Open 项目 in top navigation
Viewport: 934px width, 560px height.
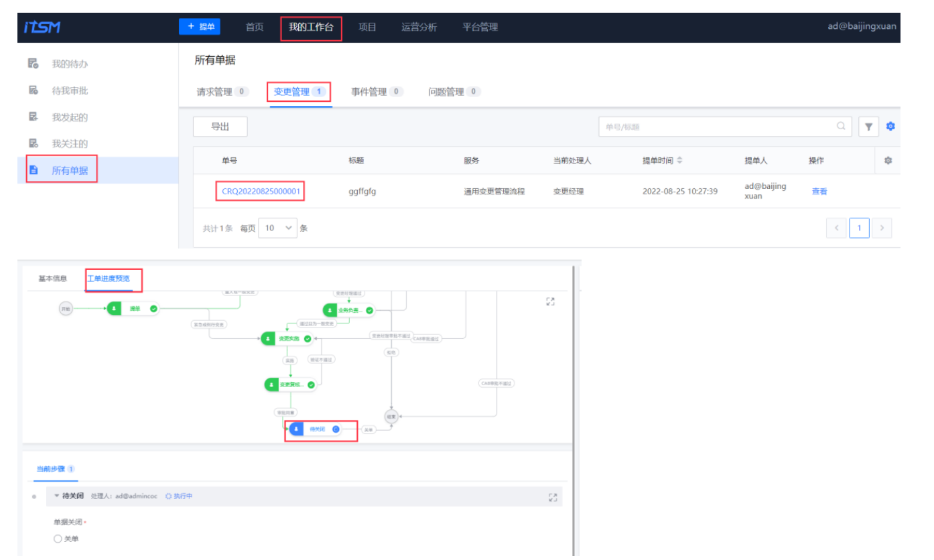click(367, 27)
